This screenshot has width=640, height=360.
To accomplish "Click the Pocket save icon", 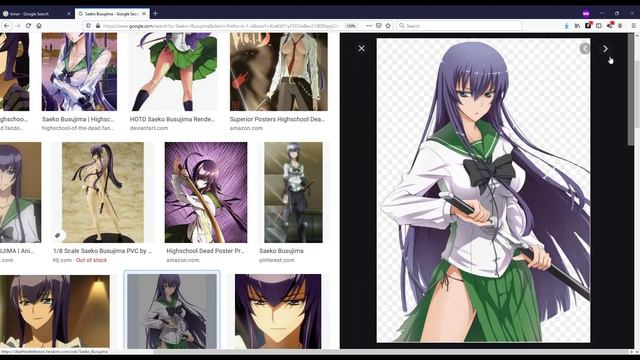I will click(x=379, y=26).
